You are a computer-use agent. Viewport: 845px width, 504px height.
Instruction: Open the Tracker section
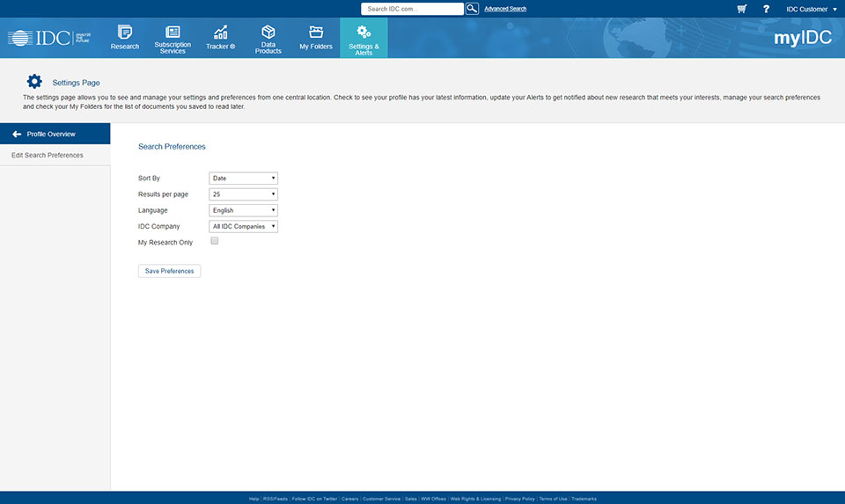[x=220, y=38]
